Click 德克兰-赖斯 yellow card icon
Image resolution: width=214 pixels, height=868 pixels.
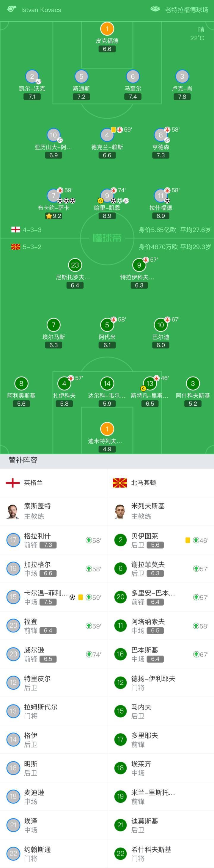point(114,130)
